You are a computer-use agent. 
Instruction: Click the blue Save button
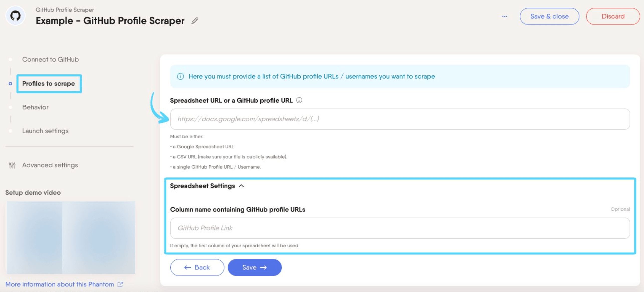[255, 267]
